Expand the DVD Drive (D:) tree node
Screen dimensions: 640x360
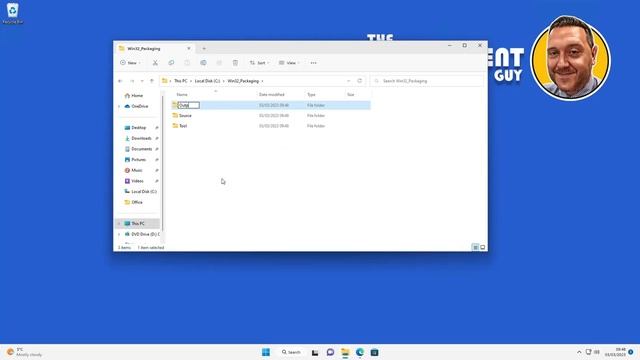pyautogui.click(x=119, y=234)
